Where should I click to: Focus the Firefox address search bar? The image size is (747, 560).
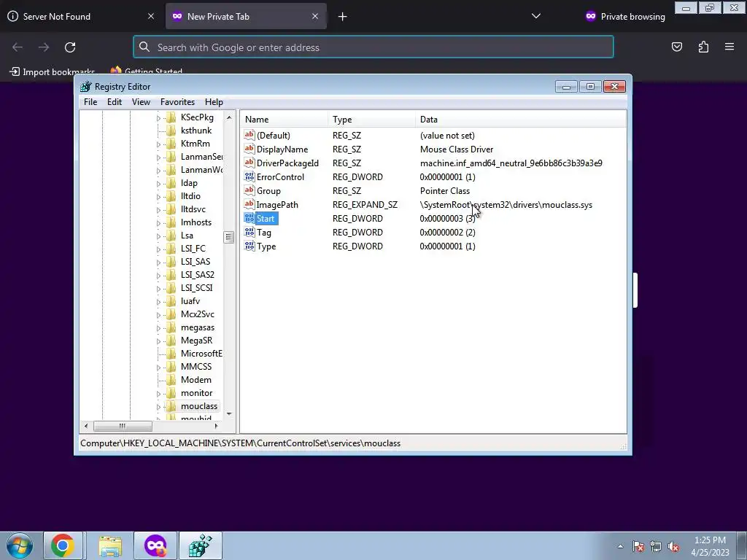pyautogui.click(x=373, y=47)
